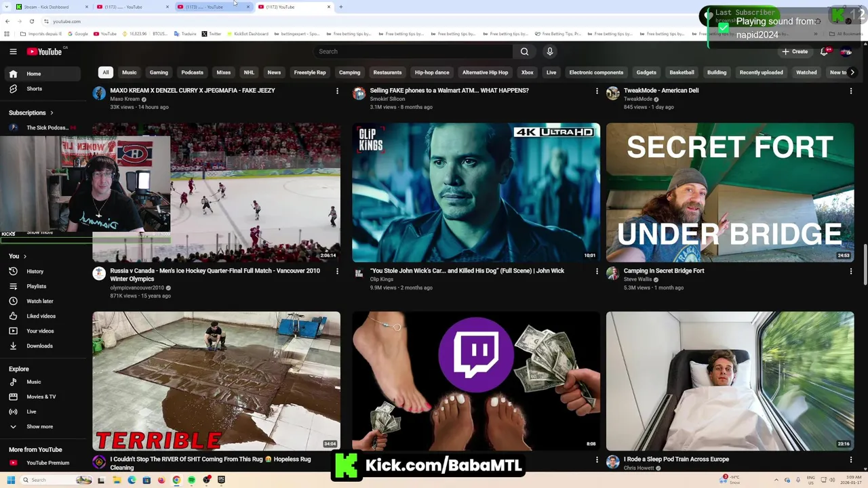The height and width of the screenshot is (488, 868).
Task: Open the YouTube notifications bell
Action: pyautogui.click(x=825, y=52)
